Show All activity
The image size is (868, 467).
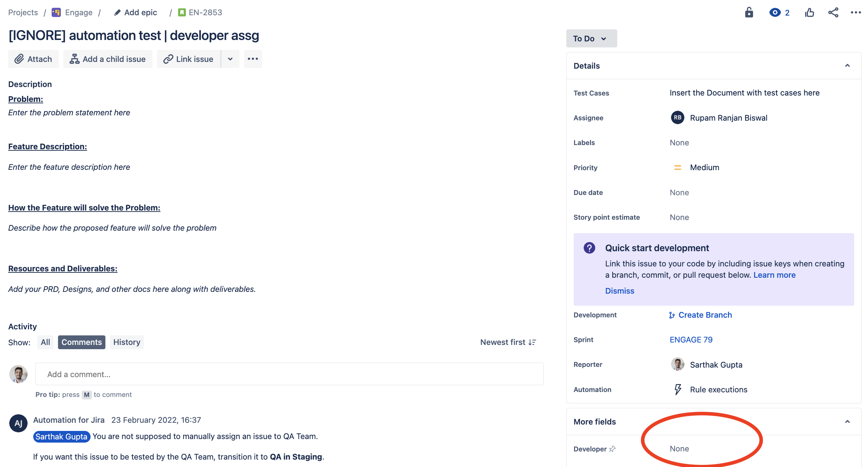coord(45,342)
